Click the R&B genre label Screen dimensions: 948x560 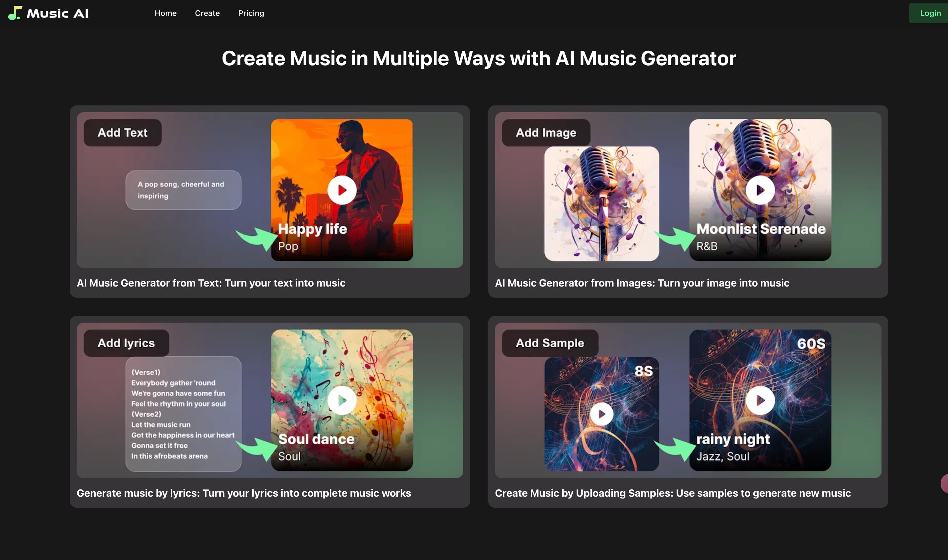707,246
